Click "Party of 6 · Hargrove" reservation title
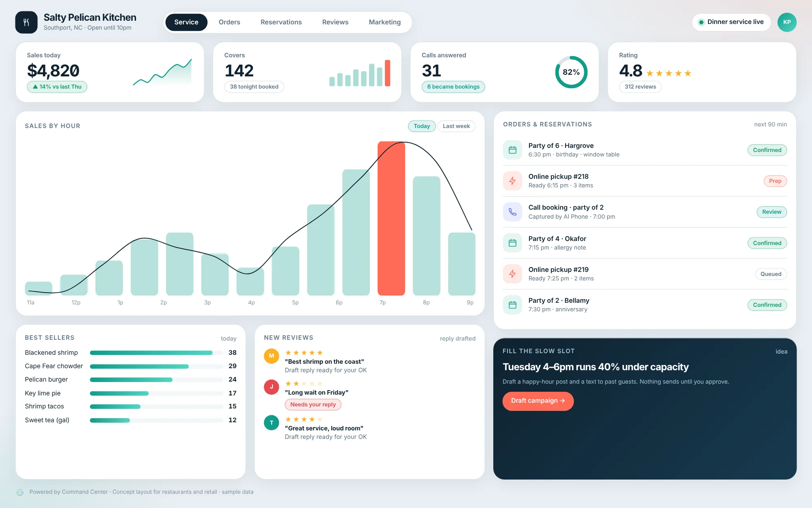Viewport: 812px width, 508px height. pos(561,146)
